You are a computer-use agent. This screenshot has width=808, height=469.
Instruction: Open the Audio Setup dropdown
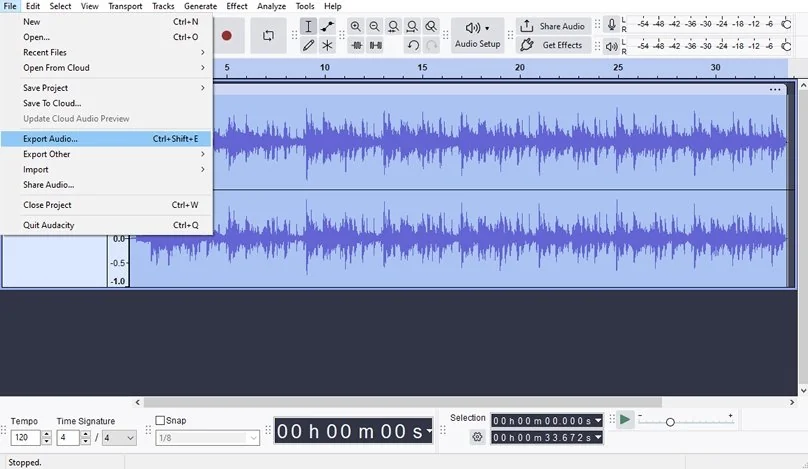[x=477, y=36]
